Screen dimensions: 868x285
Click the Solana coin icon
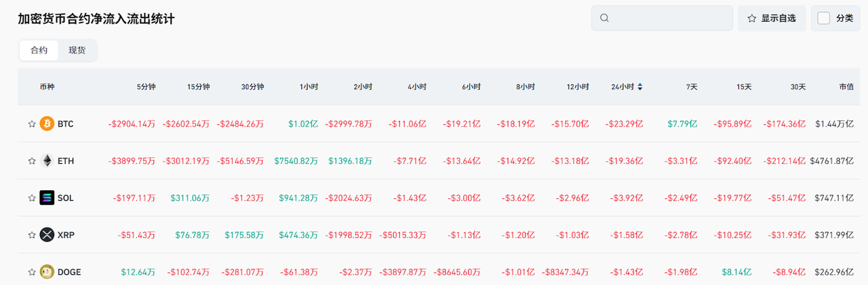click(x=47, y=198)
